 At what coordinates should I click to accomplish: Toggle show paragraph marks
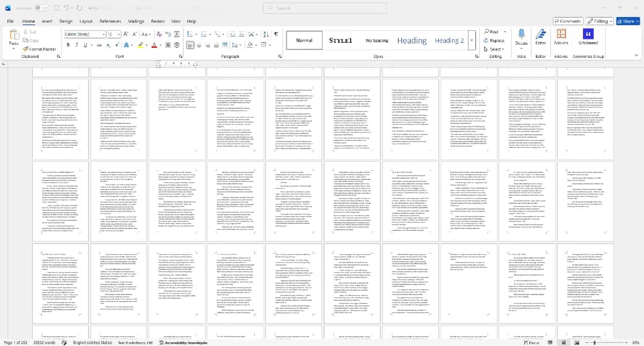pos(276,35)
